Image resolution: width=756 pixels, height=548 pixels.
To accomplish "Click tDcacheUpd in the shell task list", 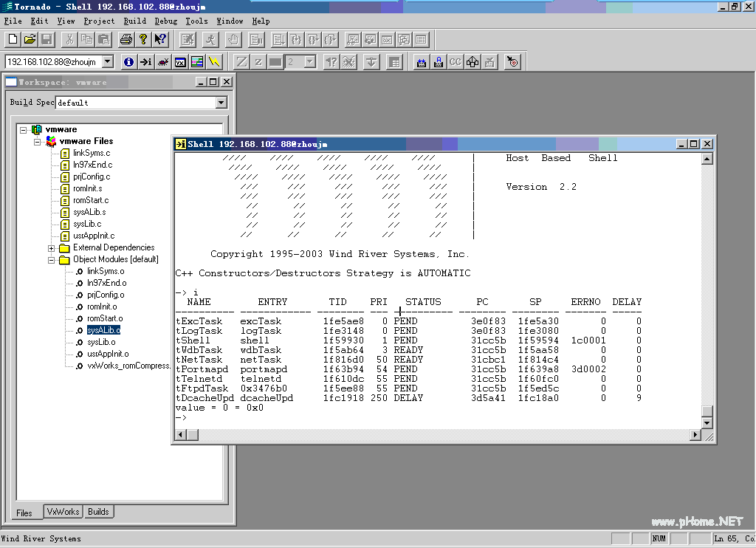I will [x=205, y=399].
